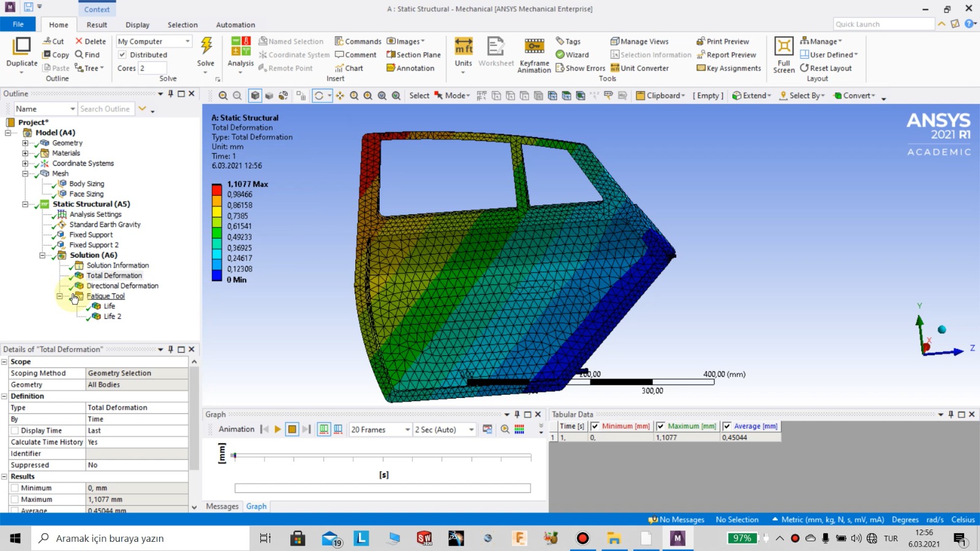Click the Cut command
Viewport: 980px width, 551px height.
pos(53,41)
